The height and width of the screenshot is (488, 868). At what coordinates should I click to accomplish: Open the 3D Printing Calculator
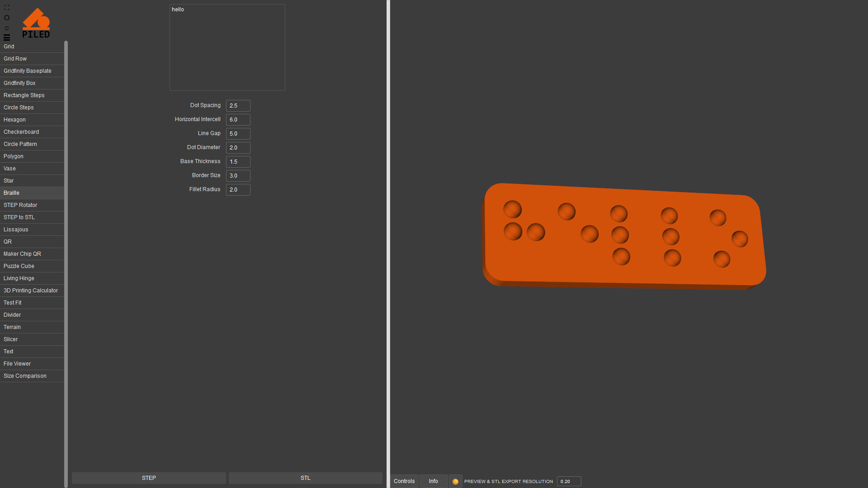32,291
